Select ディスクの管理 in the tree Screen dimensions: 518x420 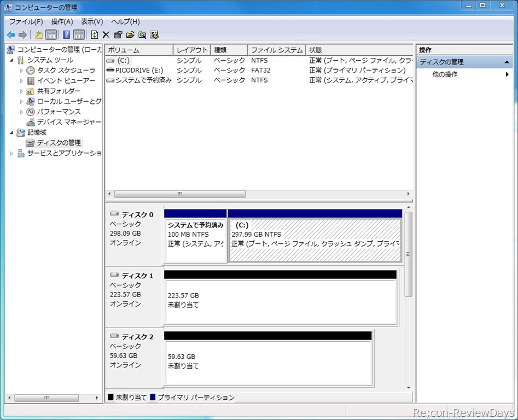click(59, 143)
